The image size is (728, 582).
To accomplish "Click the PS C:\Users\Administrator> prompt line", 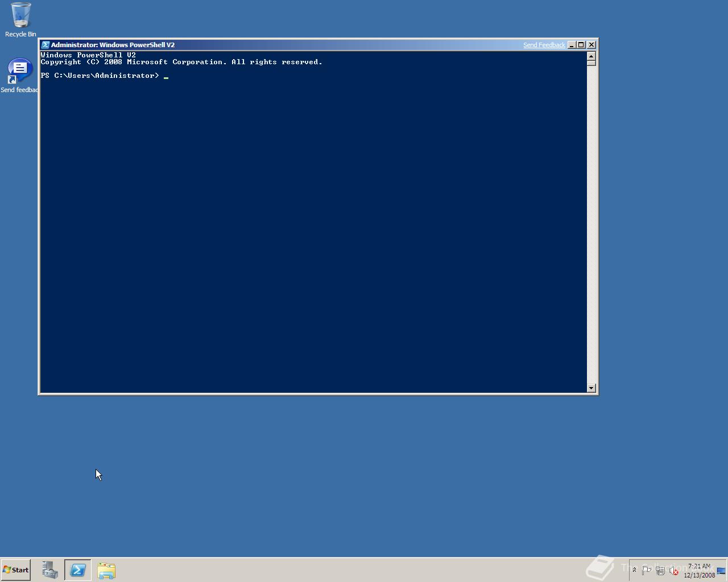I will tap(100, 76).
